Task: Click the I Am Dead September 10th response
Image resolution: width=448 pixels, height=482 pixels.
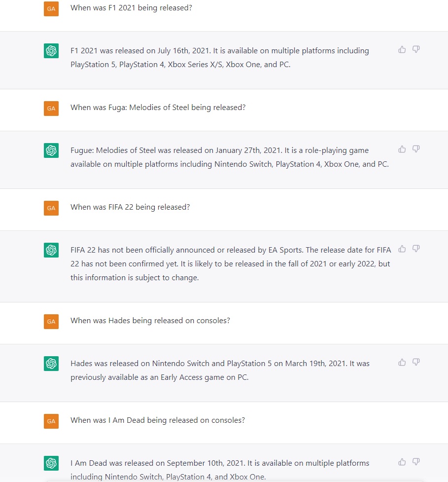Action: (220, 470)
